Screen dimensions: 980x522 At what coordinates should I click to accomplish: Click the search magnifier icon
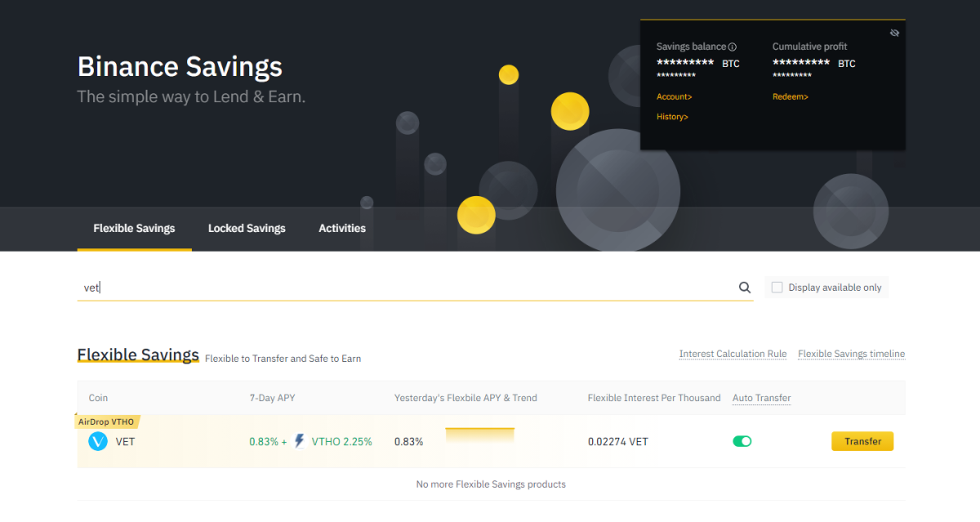[x=745, y=288]
